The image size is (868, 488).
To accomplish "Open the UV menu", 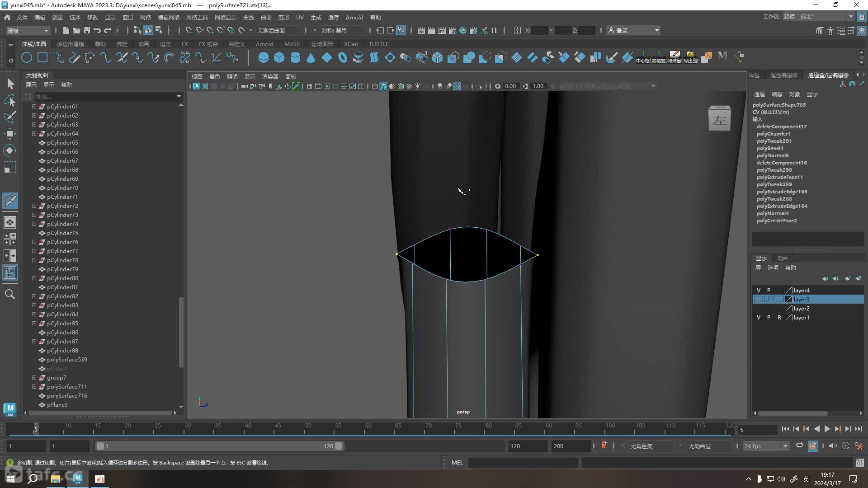I will (x=300, y=17).
